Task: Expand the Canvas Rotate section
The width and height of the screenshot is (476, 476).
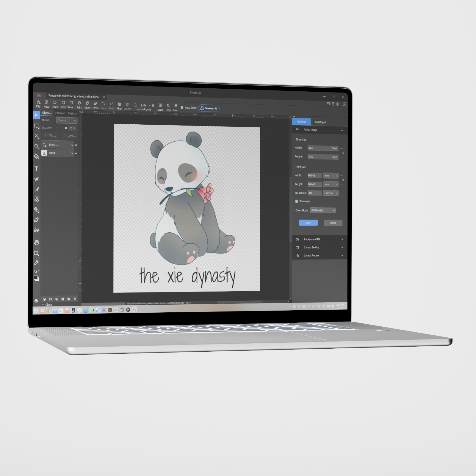Action: pyautogui.click(x=320, y=255)
